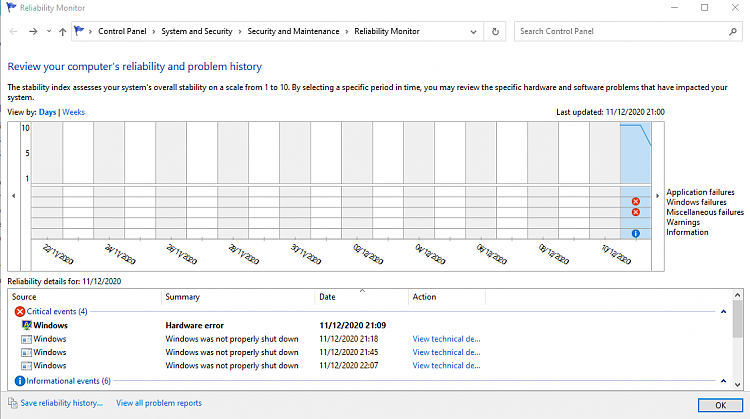Open address bar history dropdown

pos(474,32)
